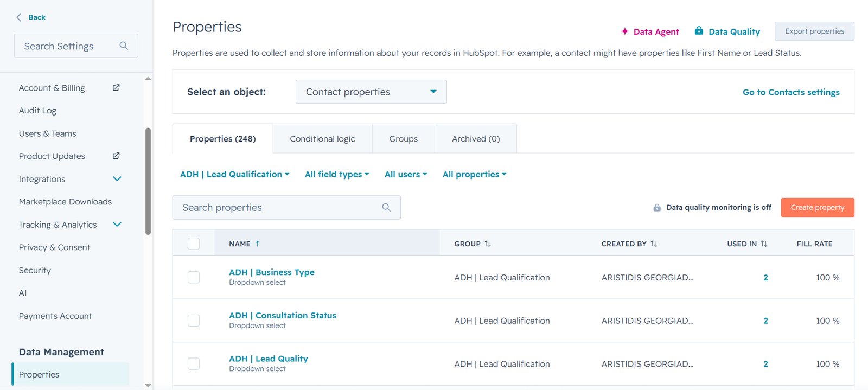Open the Contact properties object dropdown
The width and height of the screenshot is (868, 390).
371,92
